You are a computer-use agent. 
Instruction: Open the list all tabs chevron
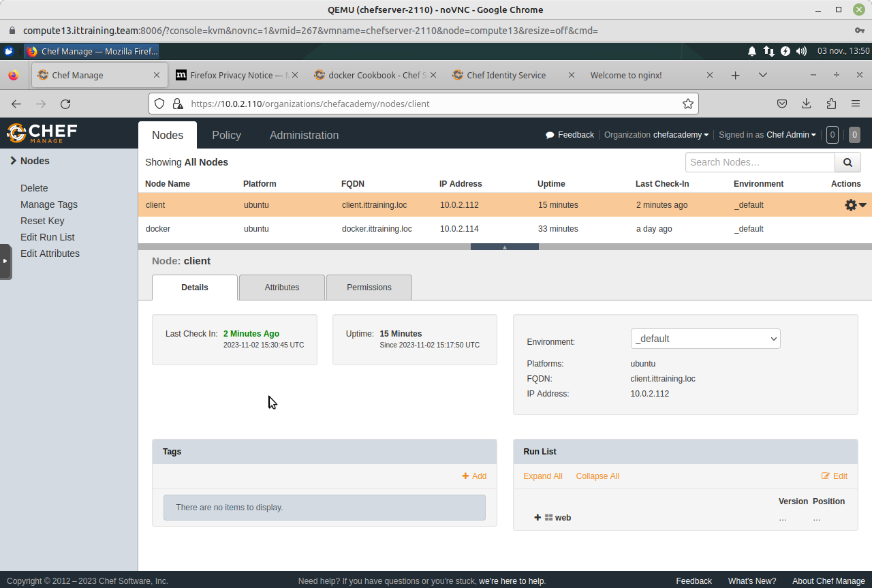(762, 75)
